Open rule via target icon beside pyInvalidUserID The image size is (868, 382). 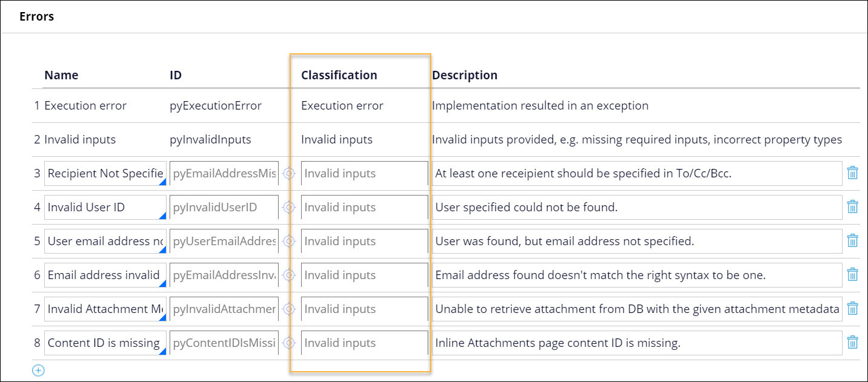click(x=289, y=207)
